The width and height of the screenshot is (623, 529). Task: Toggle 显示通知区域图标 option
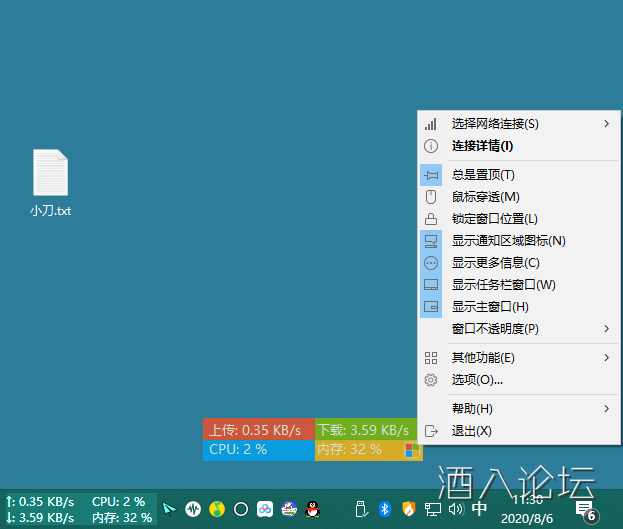[508, 241]
